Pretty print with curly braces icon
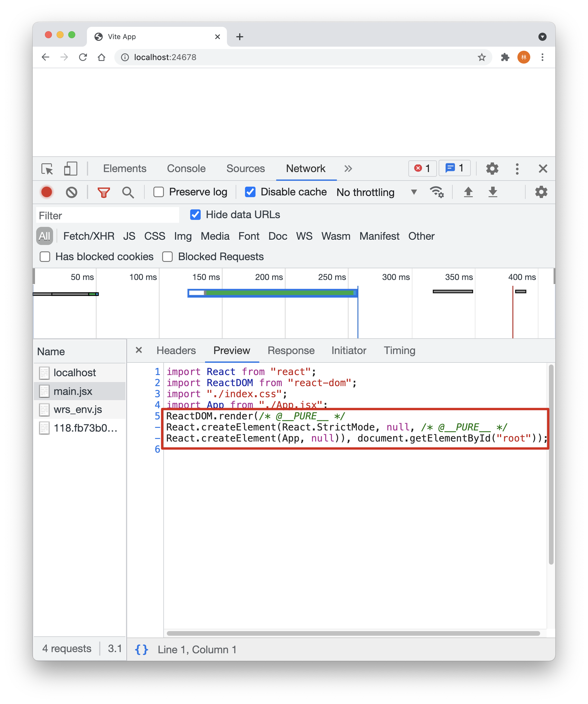Screen dimensions: 588x704 click(x=141, y=649)
